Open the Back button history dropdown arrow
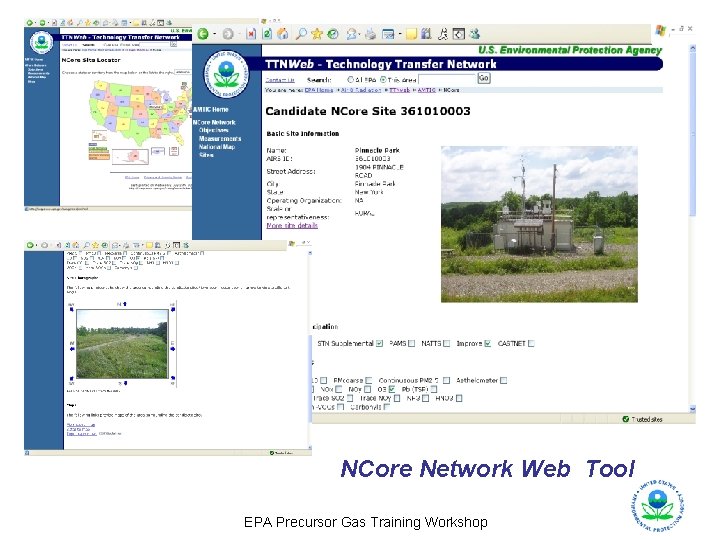Image resolution: width=720 pixels, height=540 pixels. click(x=215, y=34)
